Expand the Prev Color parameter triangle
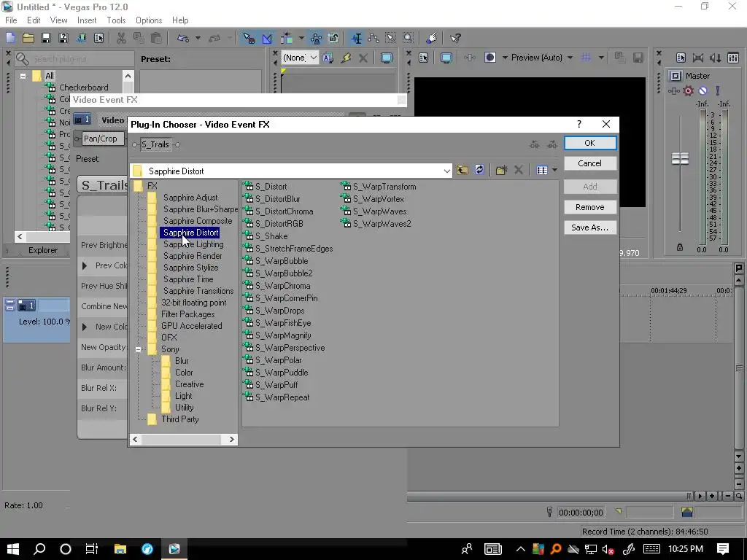 pos(85,265)
